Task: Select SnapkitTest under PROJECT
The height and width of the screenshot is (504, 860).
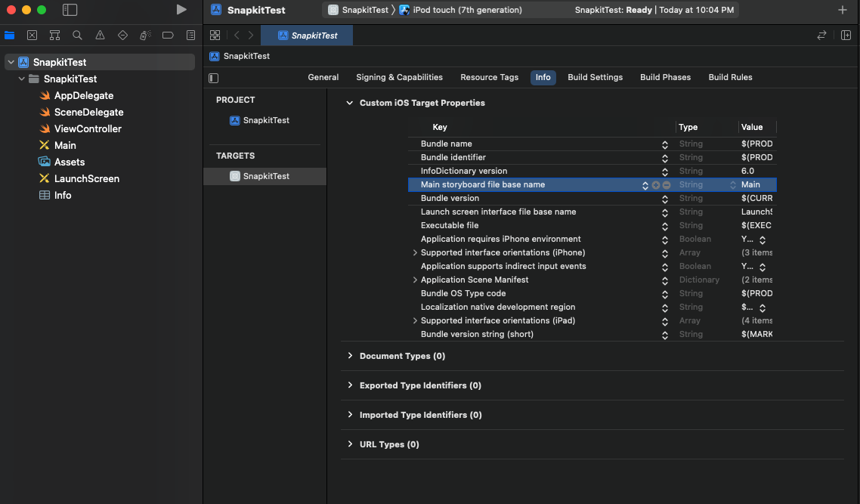Action: coord(259,120)
